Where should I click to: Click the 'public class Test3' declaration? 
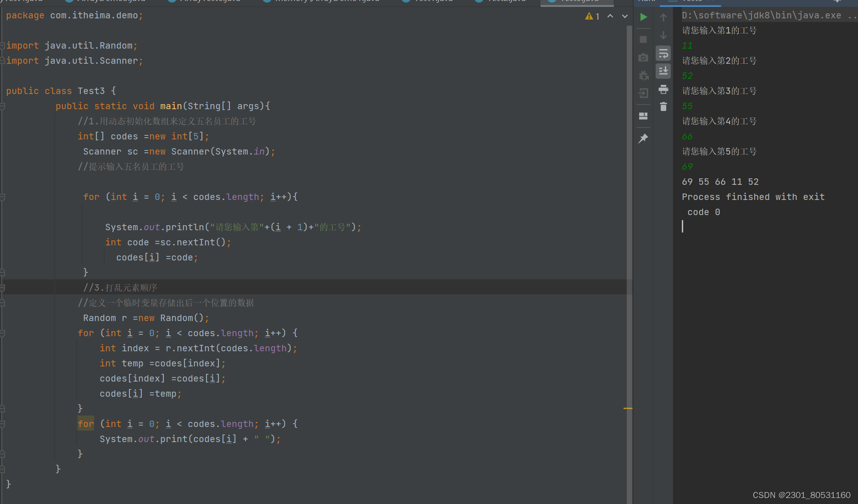(61, 91)
